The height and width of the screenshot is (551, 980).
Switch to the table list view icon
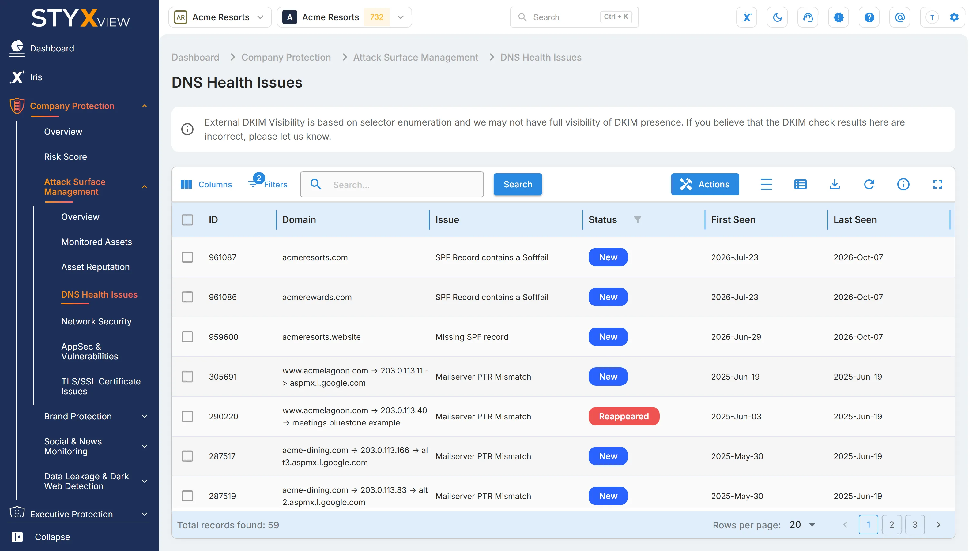(x=800, y=184)
